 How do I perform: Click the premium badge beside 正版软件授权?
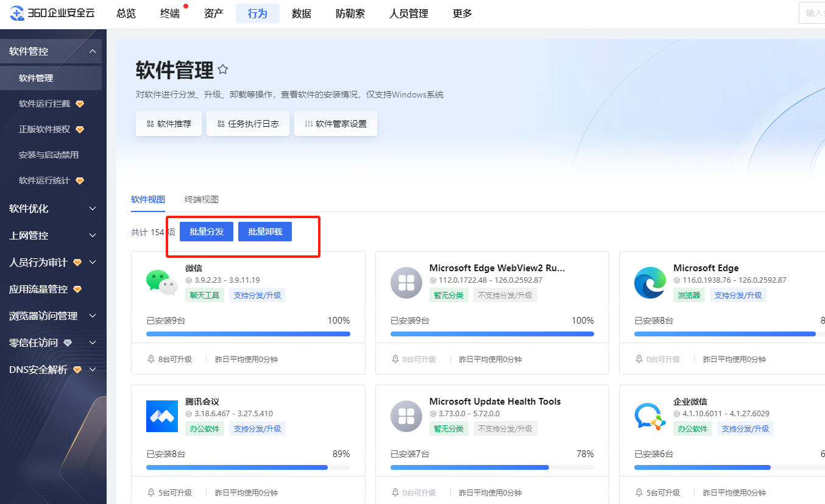click(x=80, y=130)
